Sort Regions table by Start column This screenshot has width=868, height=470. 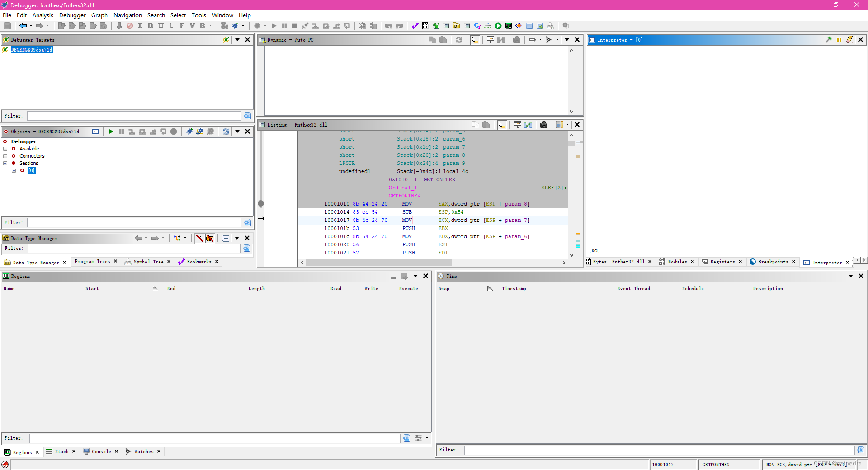[92, 288]
